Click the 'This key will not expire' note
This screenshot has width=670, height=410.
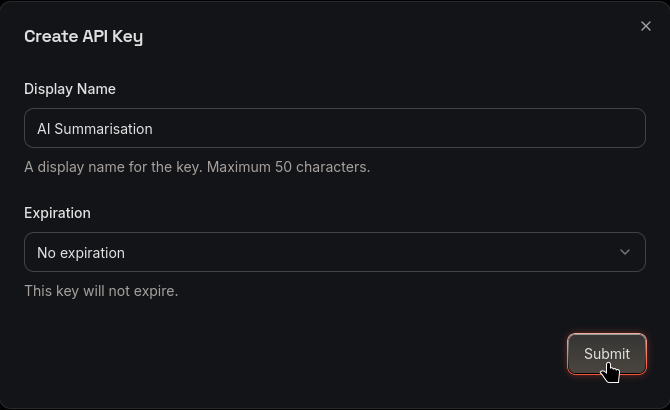(101, 291)
